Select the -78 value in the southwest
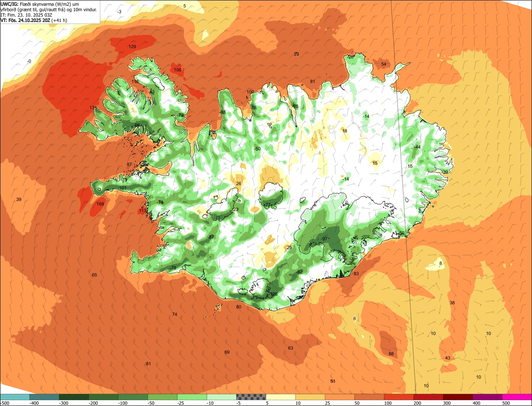Viewport: 532px width, 406px height. [x=173, y=267]
